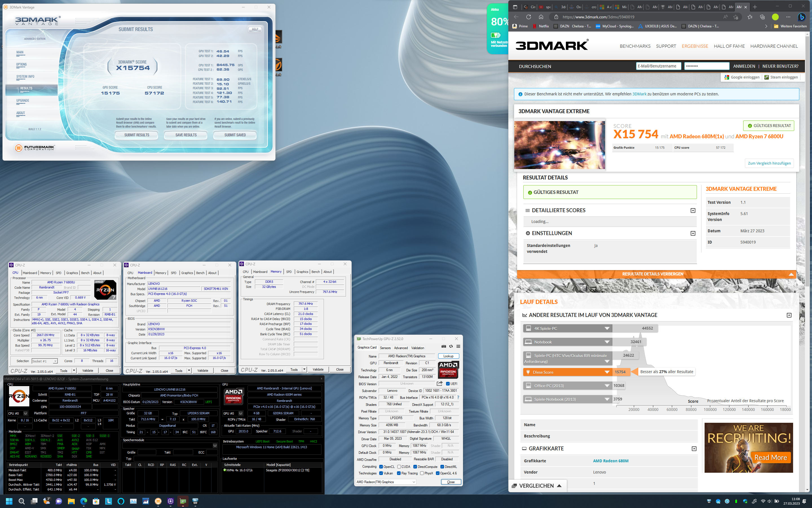Toggle CUDA checkbox in GPU-Z
This screenshot has width=812, height=508.
(x=399, y=467)
